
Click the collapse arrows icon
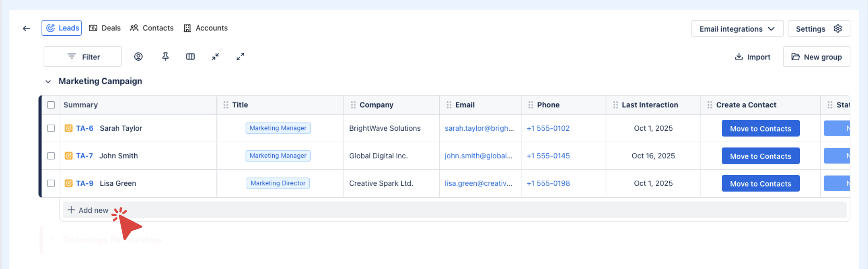pos(216,57)
